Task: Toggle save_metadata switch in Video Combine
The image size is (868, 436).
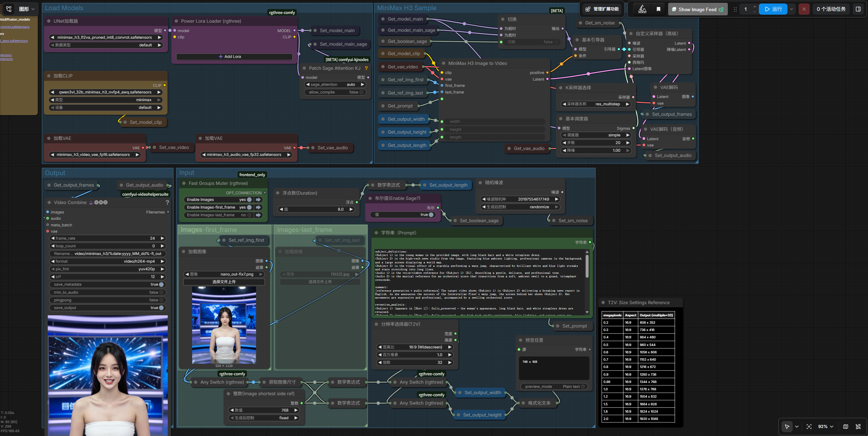Action: (161, 285)
